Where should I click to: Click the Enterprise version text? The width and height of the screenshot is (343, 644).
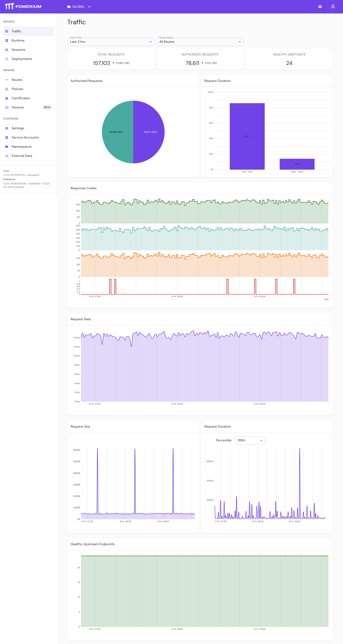pos(27,185)
